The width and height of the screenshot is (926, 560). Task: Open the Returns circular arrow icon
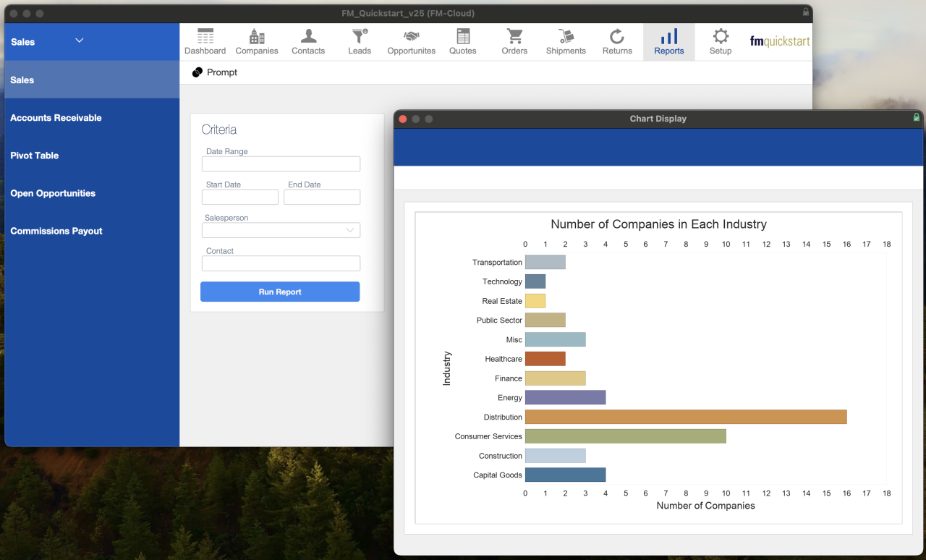[x=617, y=36]
